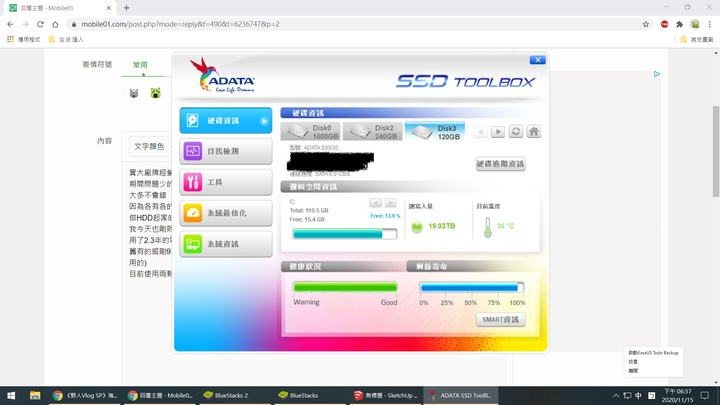Open SMART資訊 details
The image size is (720, 405).
point(501,320)
